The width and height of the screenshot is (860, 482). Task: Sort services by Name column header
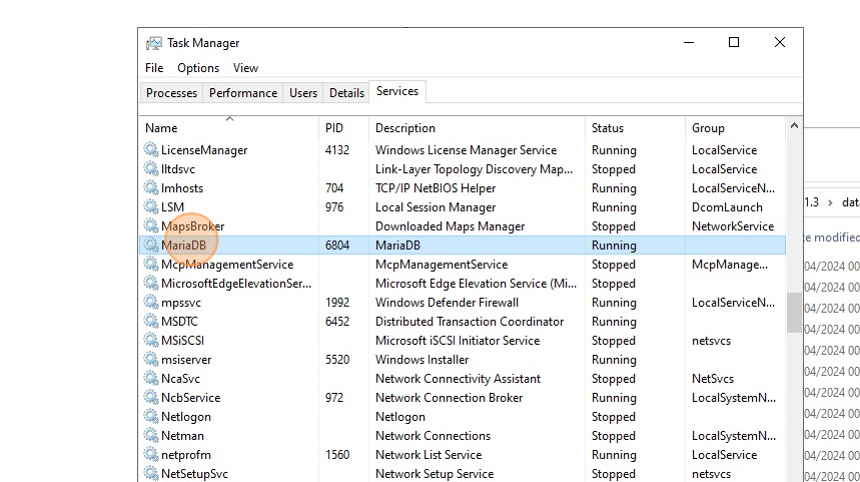(229, 128)
